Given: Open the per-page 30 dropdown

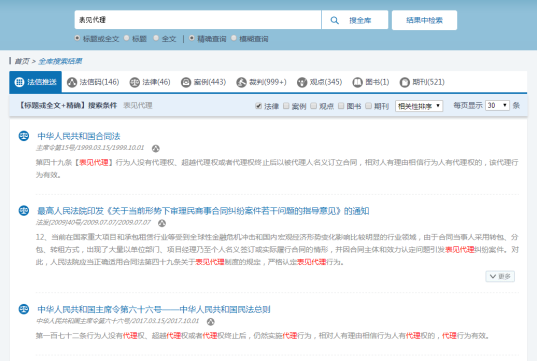Looking at the screenshot, I should [498, 105].
